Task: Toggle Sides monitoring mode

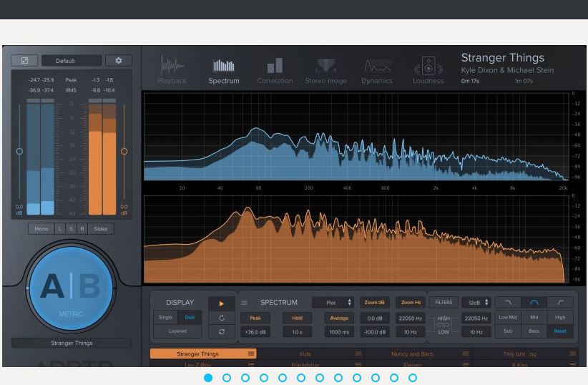Action: [x=100, y=228]
